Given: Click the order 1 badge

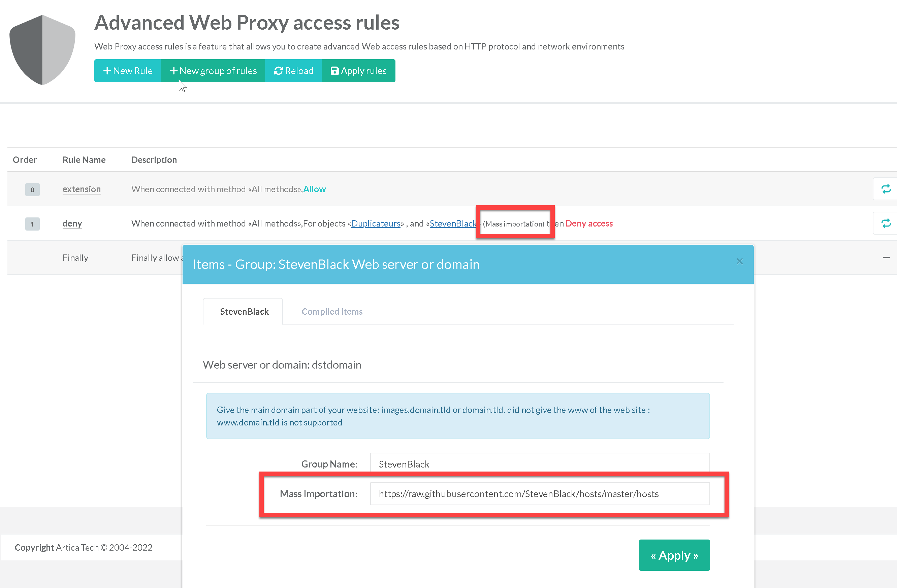Looking at the screenshot, I should 32,224.
